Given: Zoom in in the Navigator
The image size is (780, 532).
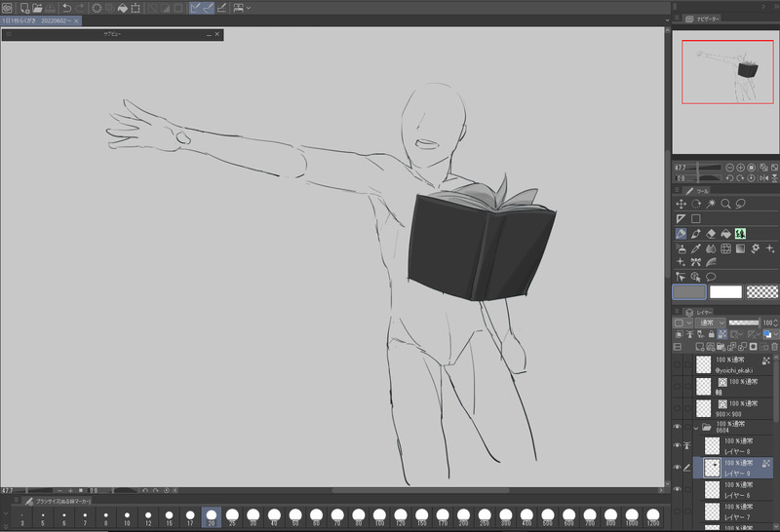Looking at the screenshot, I should (x=741, y=168).
